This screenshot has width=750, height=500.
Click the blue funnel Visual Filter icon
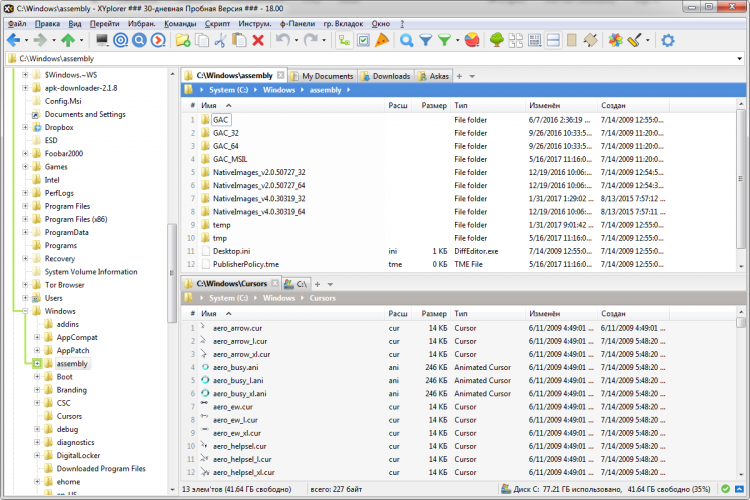coord(425,40)
